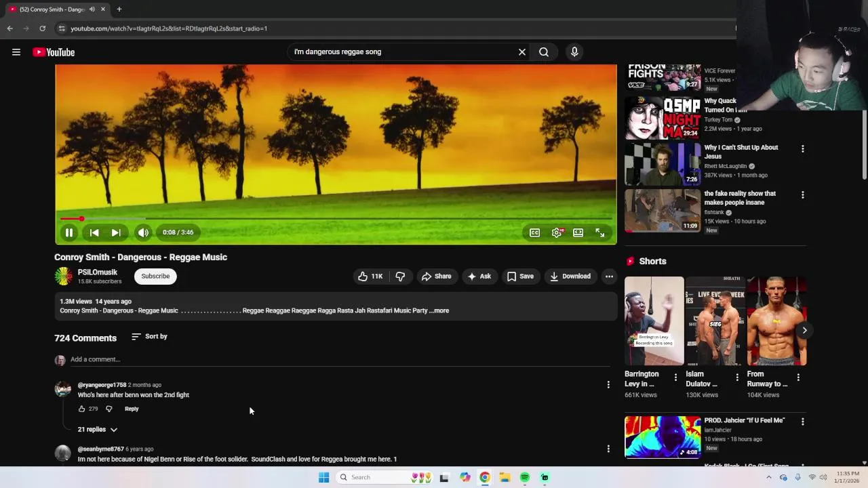Viewport: 868px width, 488px height.
Task: Open a new browser tab
Action: click(x=119, y=9)
